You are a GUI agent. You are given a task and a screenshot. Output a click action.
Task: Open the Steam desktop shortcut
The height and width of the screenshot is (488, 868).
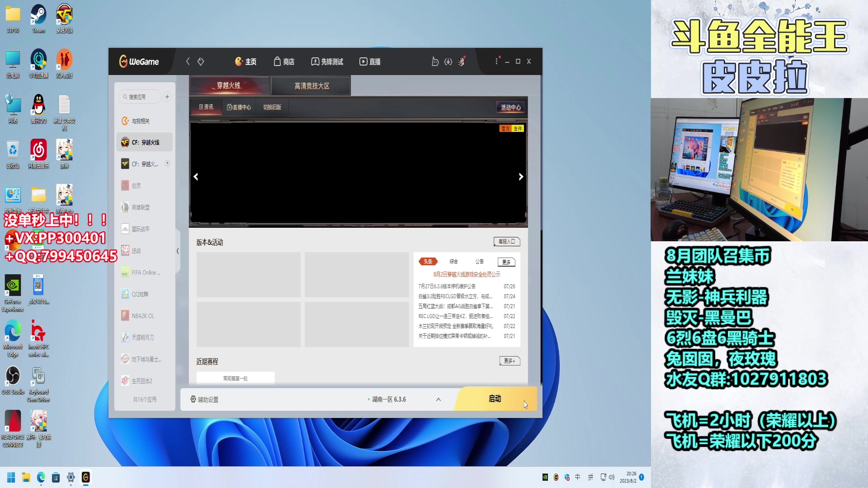pos(38,19)
